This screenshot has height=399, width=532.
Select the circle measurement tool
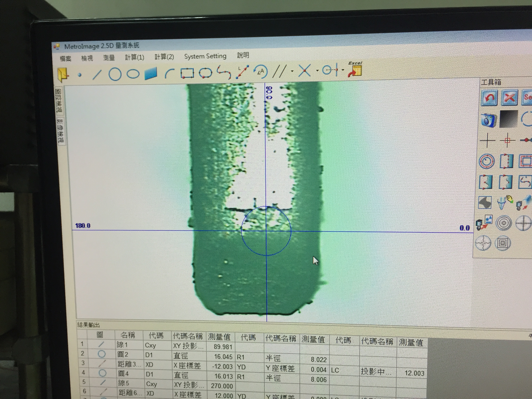pos(115,74)
